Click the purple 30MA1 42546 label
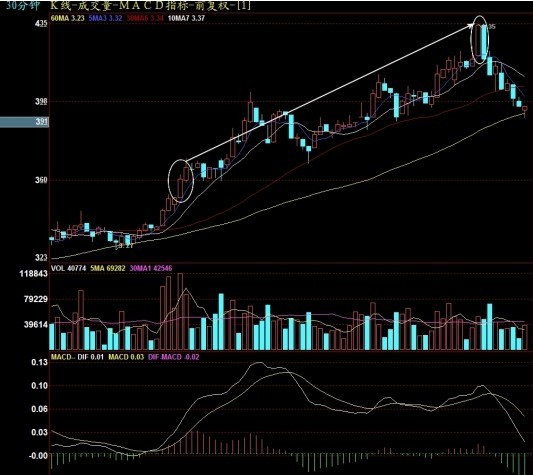Screen dimensions: 533x475 click(x=151, y=269)
